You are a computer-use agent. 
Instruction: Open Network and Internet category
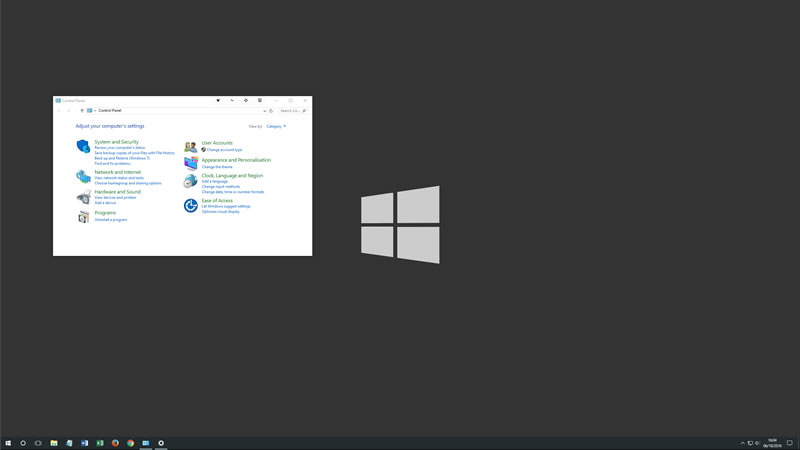pyautogui.click(x=117, y=172)
